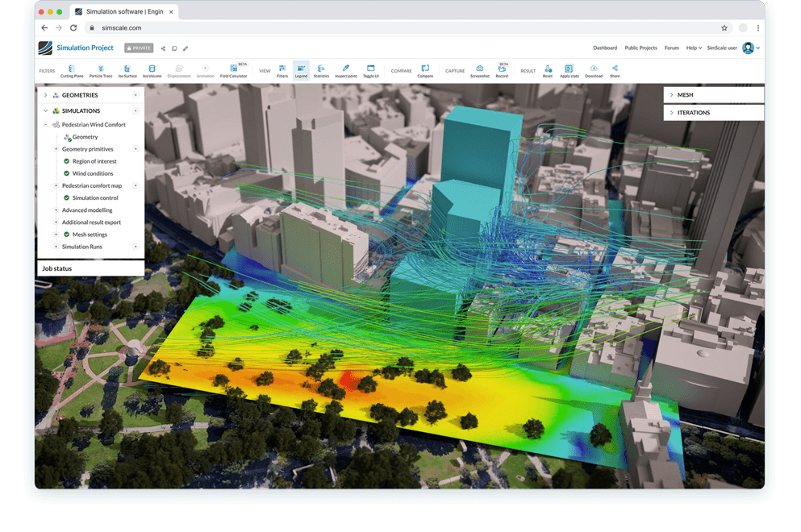Image resolution: width=801 pixels, height=532 pixels.
Task: Start a viewport Record
Action: click(x=502, y=70)
